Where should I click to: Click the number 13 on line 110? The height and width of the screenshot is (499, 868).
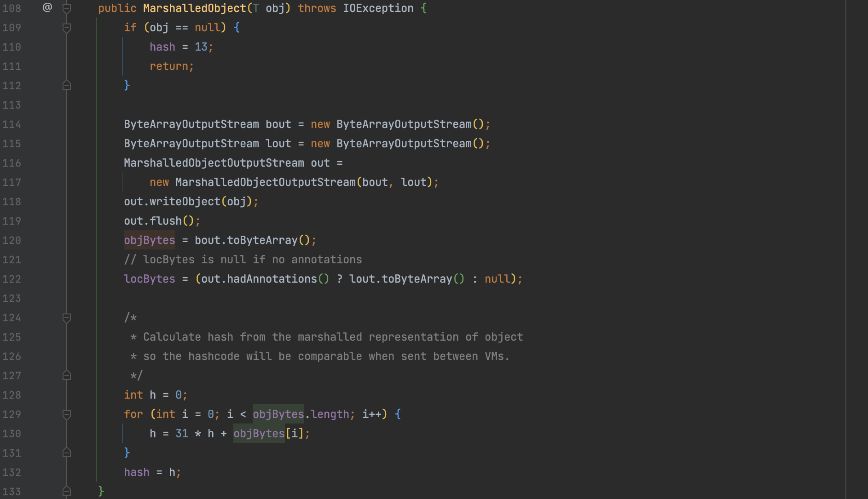click(x=201, y=47)
